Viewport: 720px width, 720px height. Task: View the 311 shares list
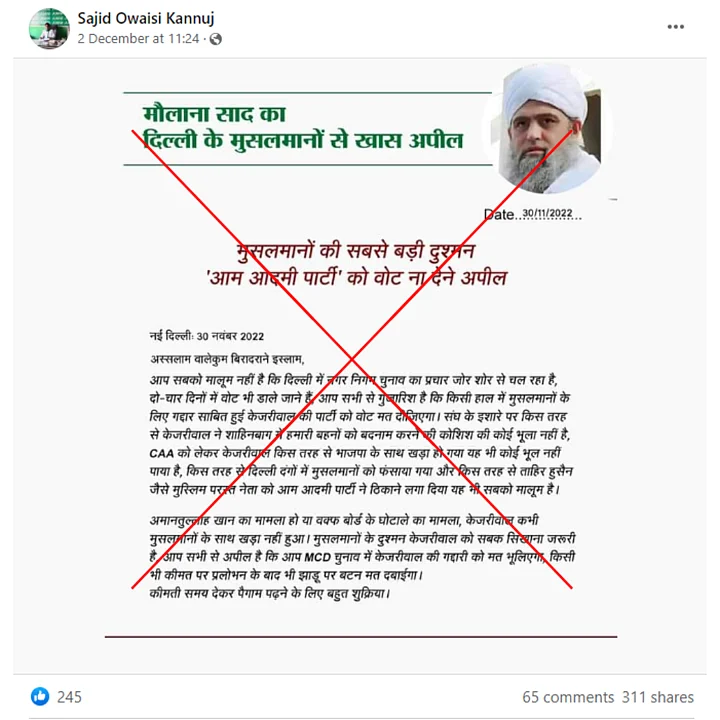click(x=658, y=697)
